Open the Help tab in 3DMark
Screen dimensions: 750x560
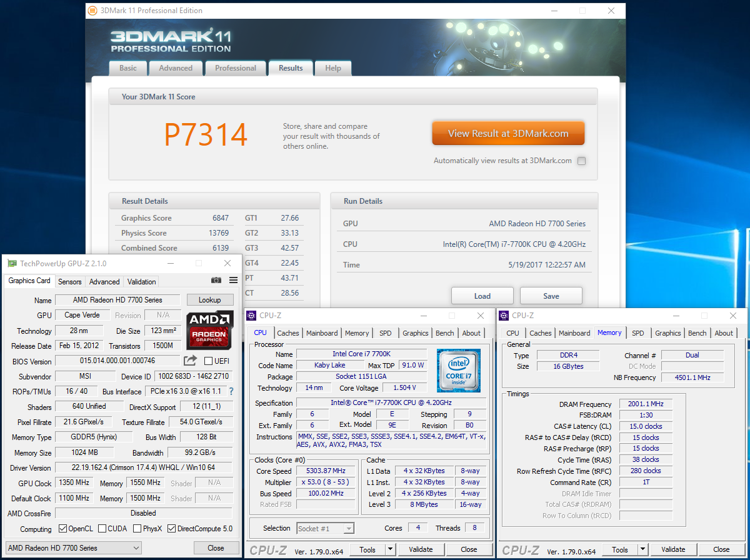(333, 68)
